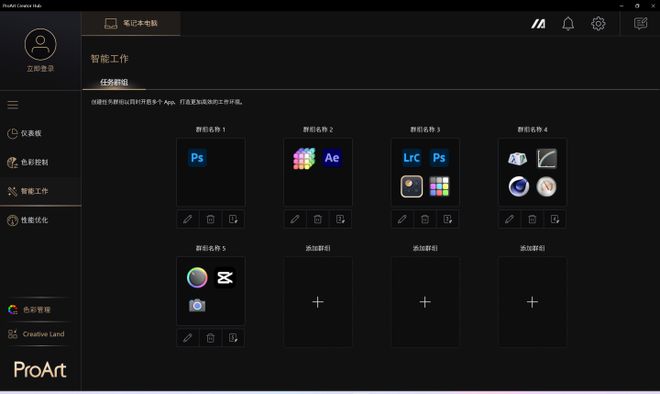Delete group 2 with the trash button
660x394 pixels.
318,219
